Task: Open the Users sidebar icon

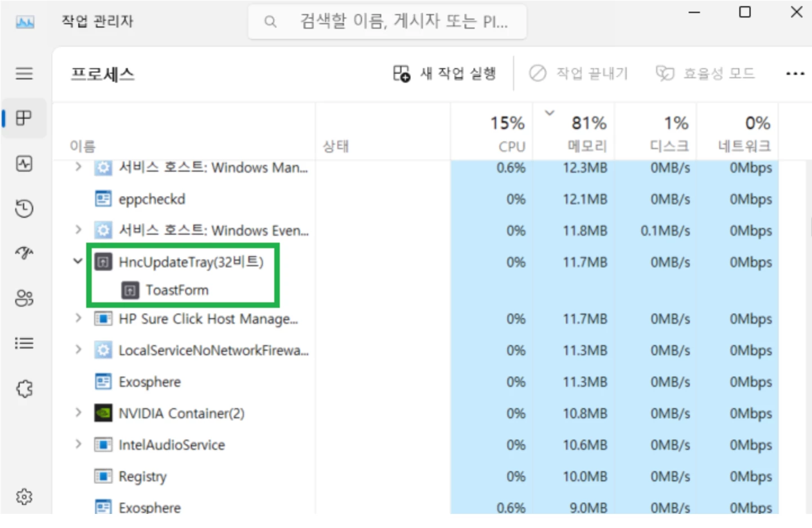Action: (x=24, y=298)
